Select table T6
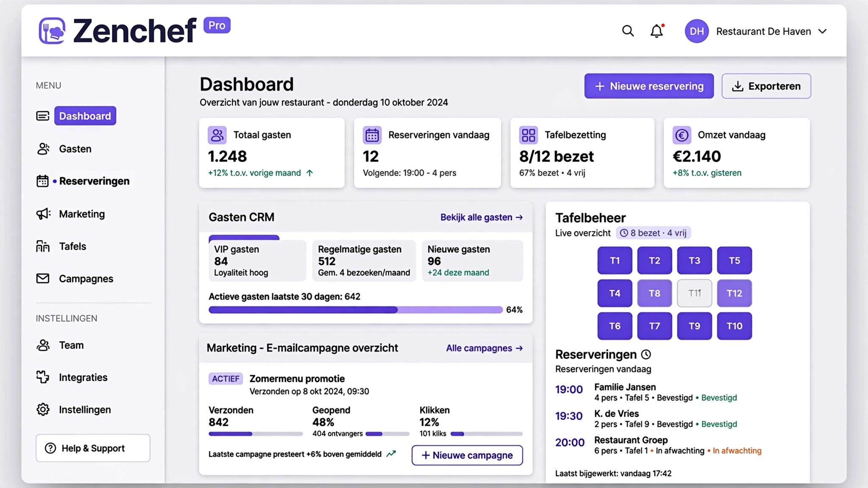The image size is (868, 488). pos(615,326)
